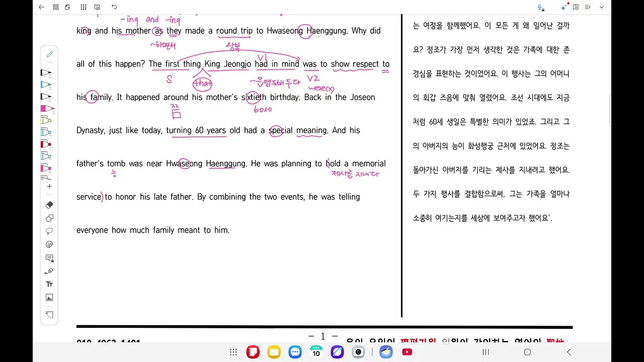Viewport: 644px width, 362px height.
Task: Add a new pen preset with plus
Action: click(x=49, y=187)
